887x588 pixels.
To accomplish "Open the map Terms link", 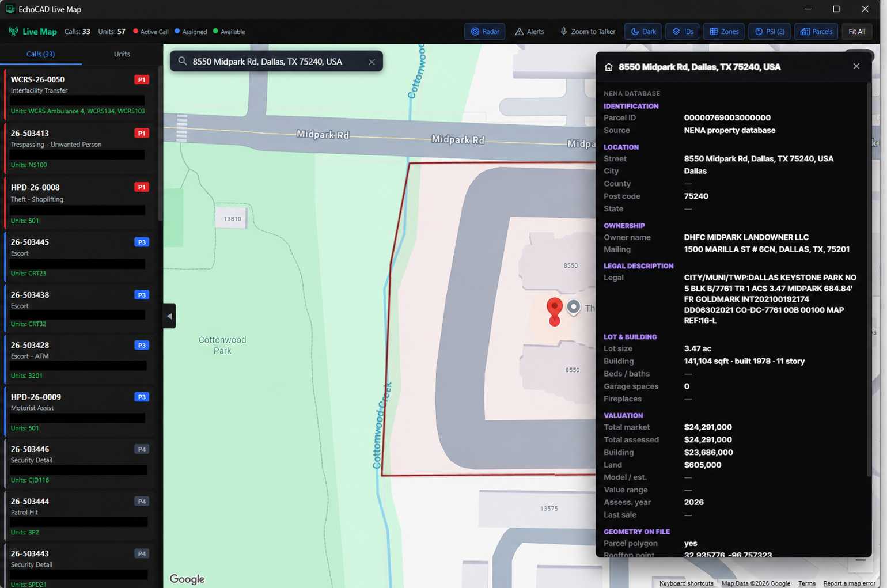I will click(x=806, y=583).
